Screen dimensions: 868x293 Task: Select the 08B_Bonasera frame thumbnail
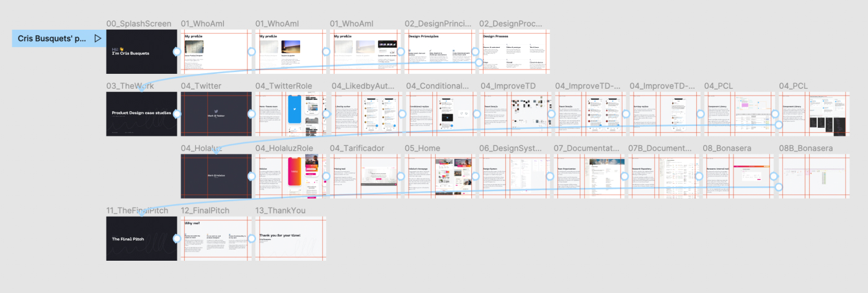pyautogui.click(x=815, y=176)
